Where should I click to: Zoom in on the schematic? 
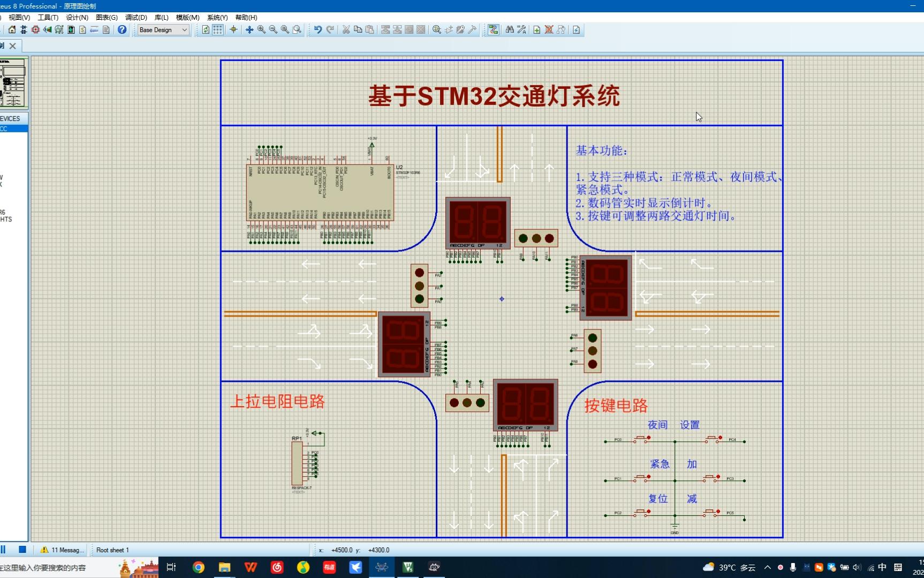tap(261, 30)
